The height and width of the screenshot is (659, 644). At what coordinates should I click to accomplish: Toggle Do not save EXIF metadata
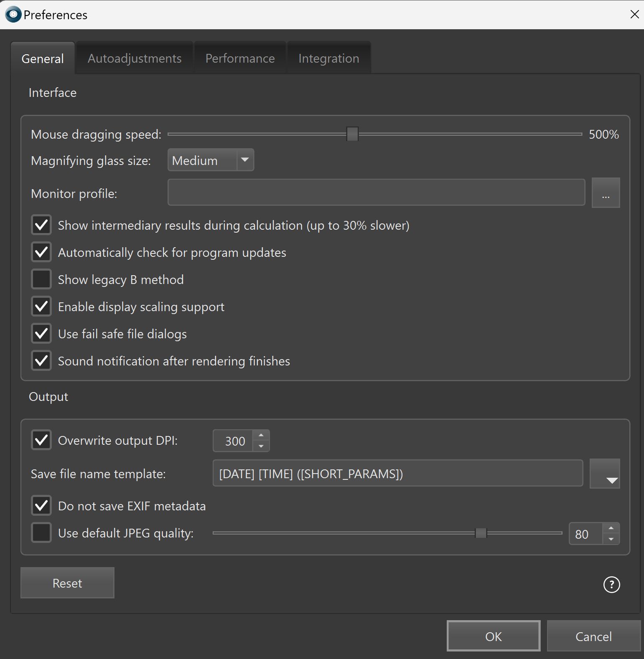tap(41, 506)
